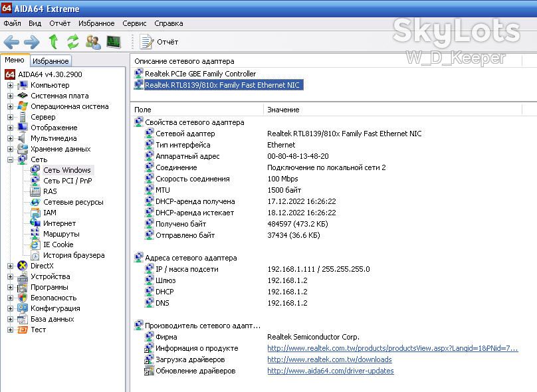Expand the Хранение данных tree node
This screenshot has height=392, width=537.
click(x=10, y=149)
